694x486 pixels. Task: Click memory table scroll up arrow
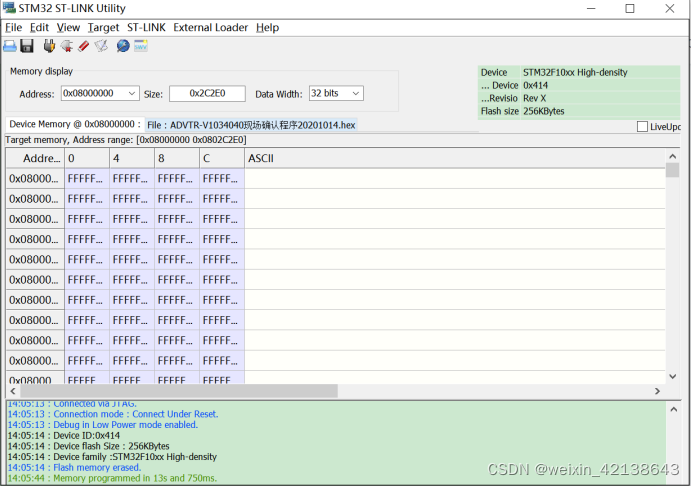click(672, 156)
